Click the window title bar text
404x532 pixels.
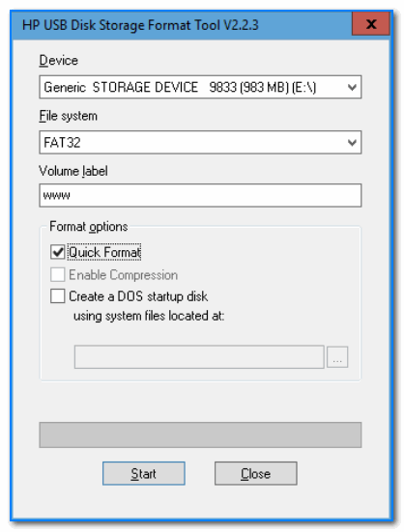(x=140, y=25)
